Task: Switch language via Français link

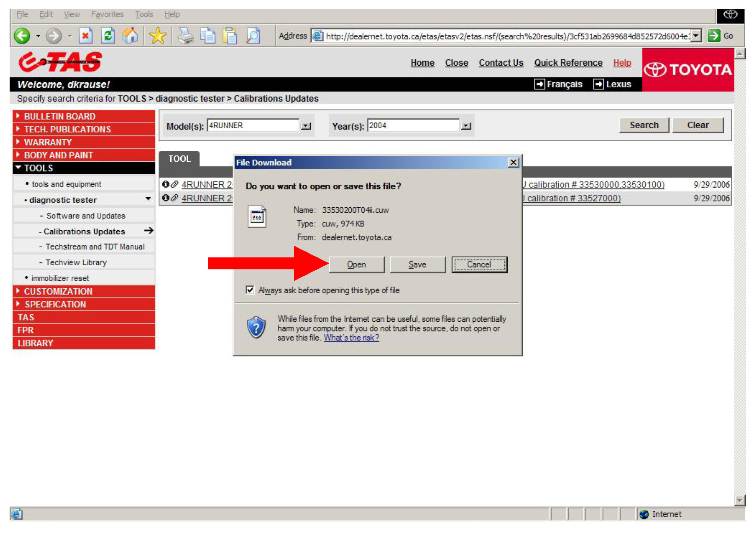Action: click(564, 85)
